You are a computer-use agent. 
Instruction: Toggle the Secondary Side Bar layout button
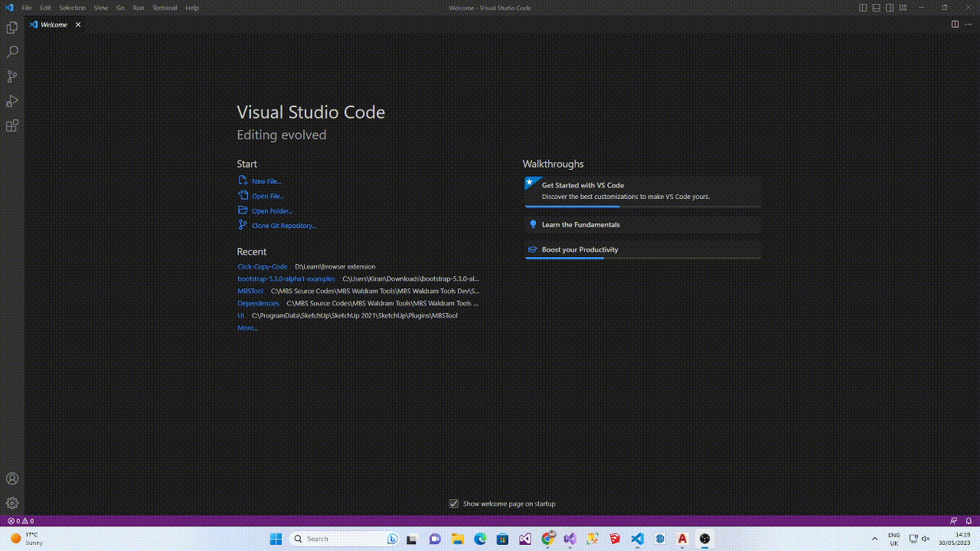pos(890,8)
